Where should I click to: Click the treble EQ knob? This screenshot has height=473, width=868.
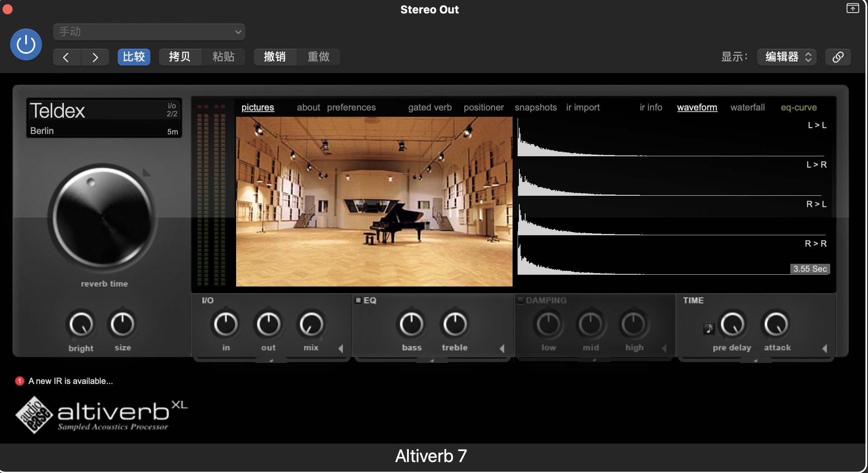pos(455,324)
